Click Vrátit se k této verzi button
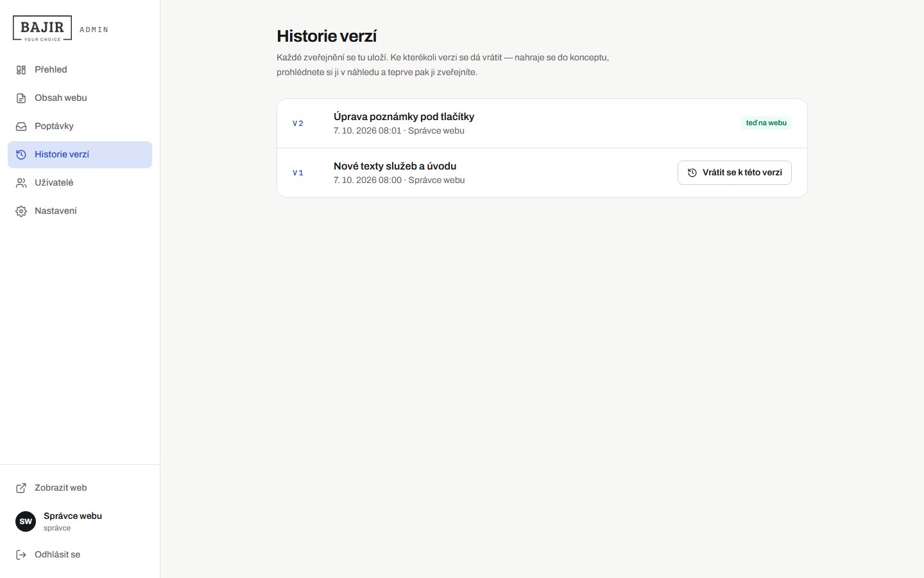Image resolution: width=924 pixels, height=578 pixels. [x=735, y=173]
